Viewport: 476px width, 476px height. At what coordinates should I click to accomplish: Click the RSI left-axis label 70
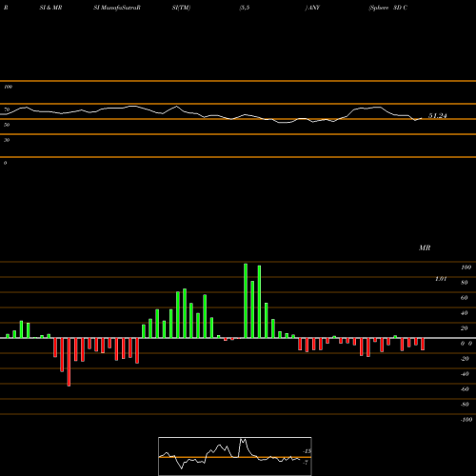click(x=7, y=109)
